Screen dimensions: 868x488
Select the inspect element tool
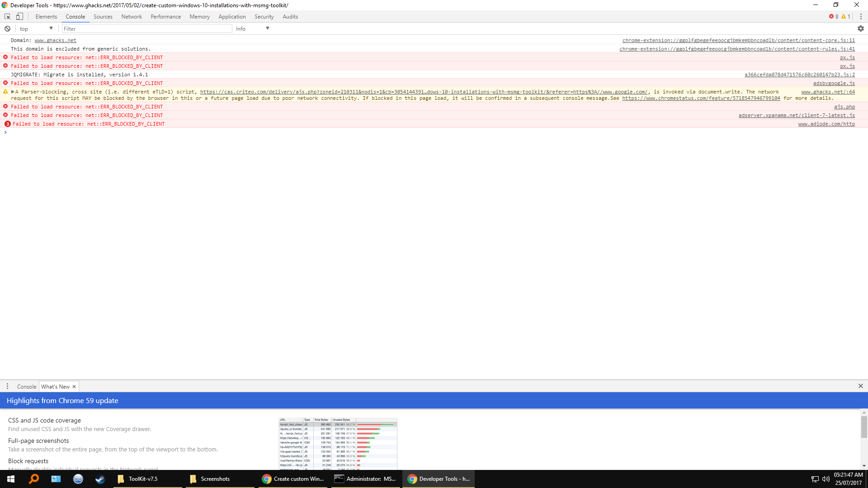click(x=7, y=16)
